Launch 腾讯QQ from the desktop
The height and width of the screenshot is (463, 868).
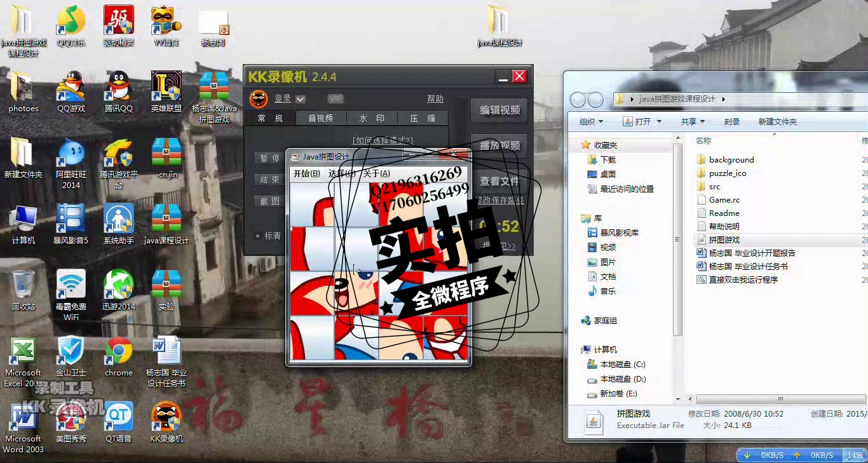(119, 93)
